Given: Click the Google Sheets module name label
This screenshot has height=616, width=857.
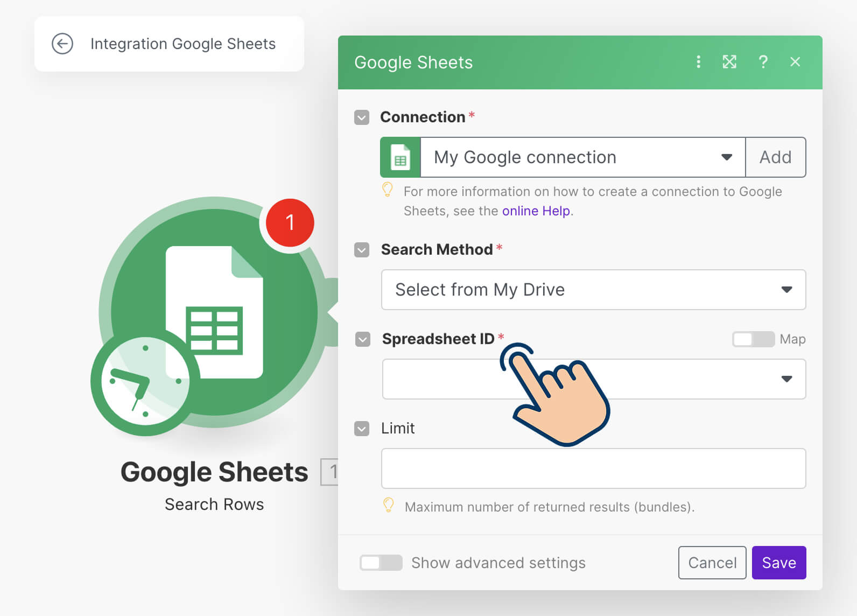Looking at the screenshot, I should pos(214,472).
